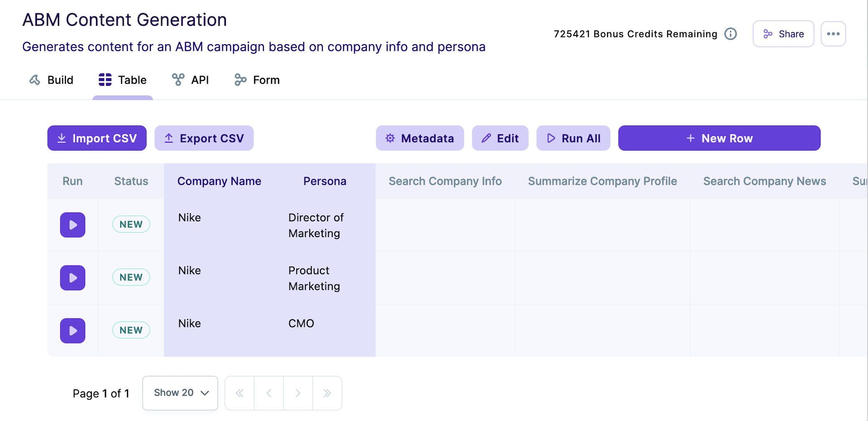Click the bonus credits info icon
The height and width of the screenshot is (421, 868).
click(730, 34)
